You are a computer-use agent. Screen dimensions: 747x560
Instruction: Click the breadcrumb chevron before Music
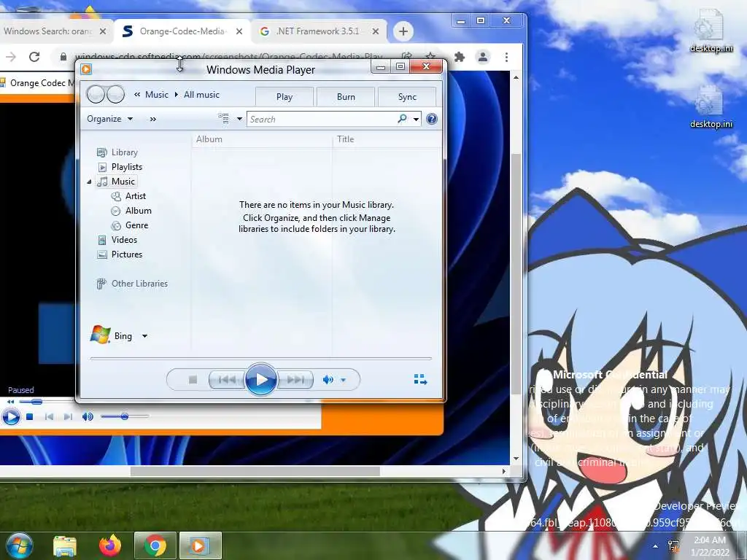click(x=137, y=94)
